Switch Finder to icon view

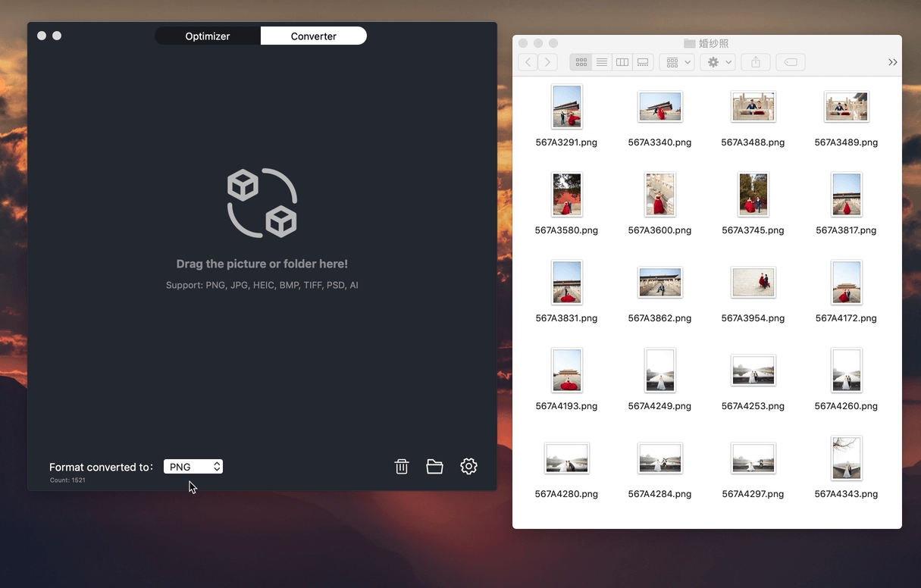tap(581, 62)
